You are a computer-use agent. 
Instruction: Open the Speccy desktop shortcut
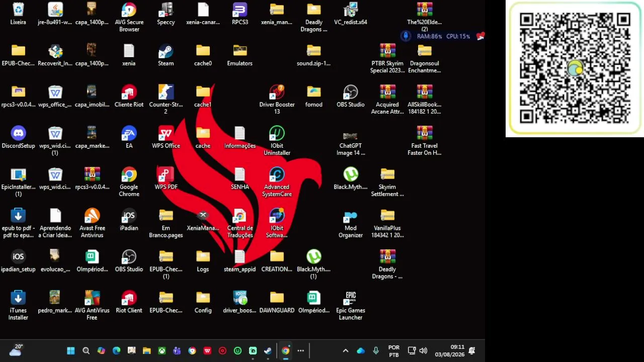click(166, 14)
